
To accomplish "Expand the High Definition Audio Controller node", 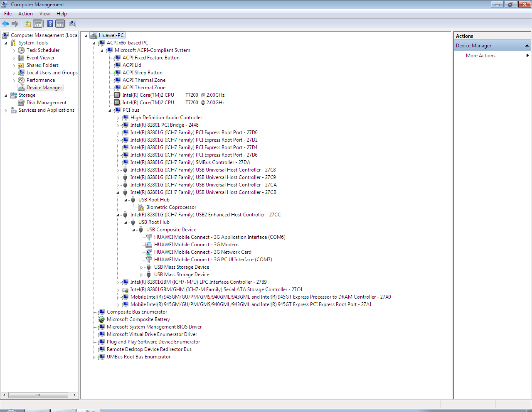I will [118, 118].
